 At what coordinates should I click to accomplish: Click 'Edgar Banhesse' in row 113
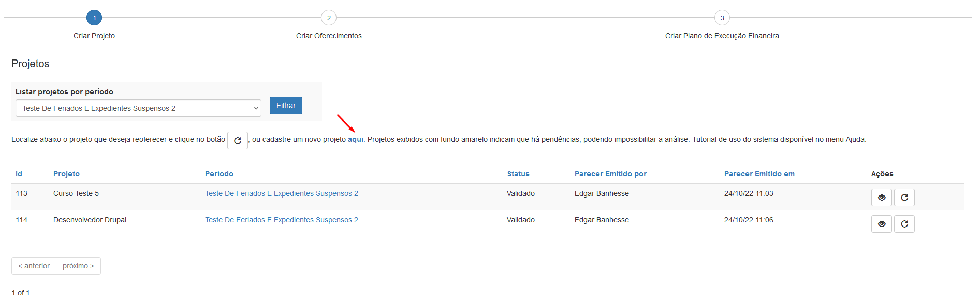(x=602, y=193)
